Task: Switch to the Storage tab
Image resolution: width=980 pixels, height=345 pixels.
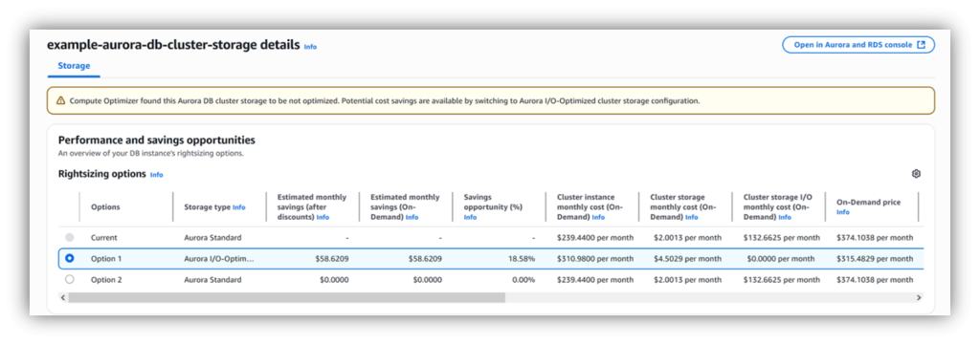Action: click(74, 66)
